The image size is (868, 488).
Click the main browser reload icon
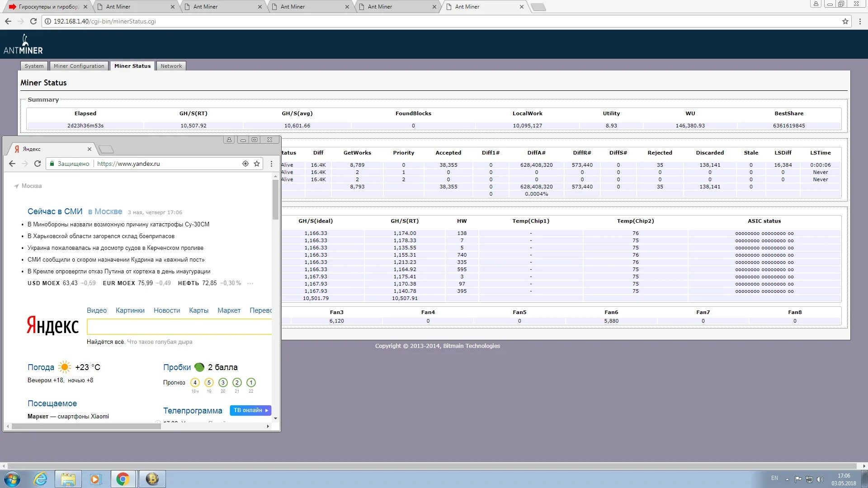pos(33,21)
